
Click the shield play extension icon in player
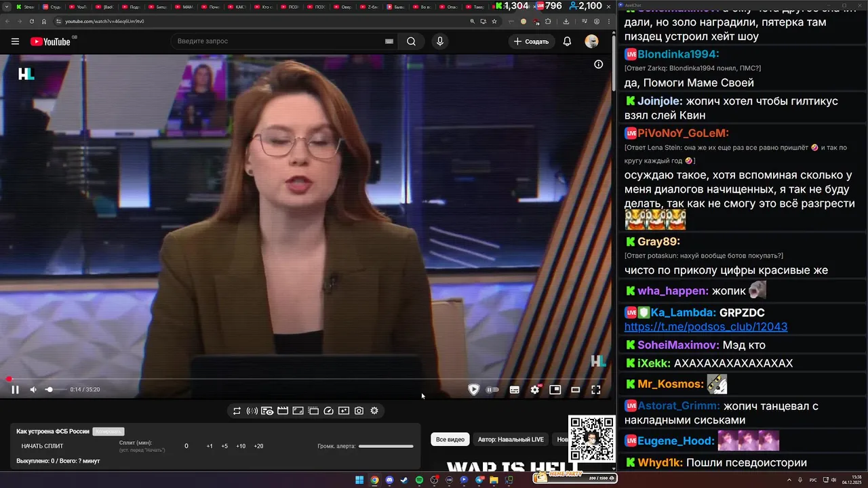473,390
